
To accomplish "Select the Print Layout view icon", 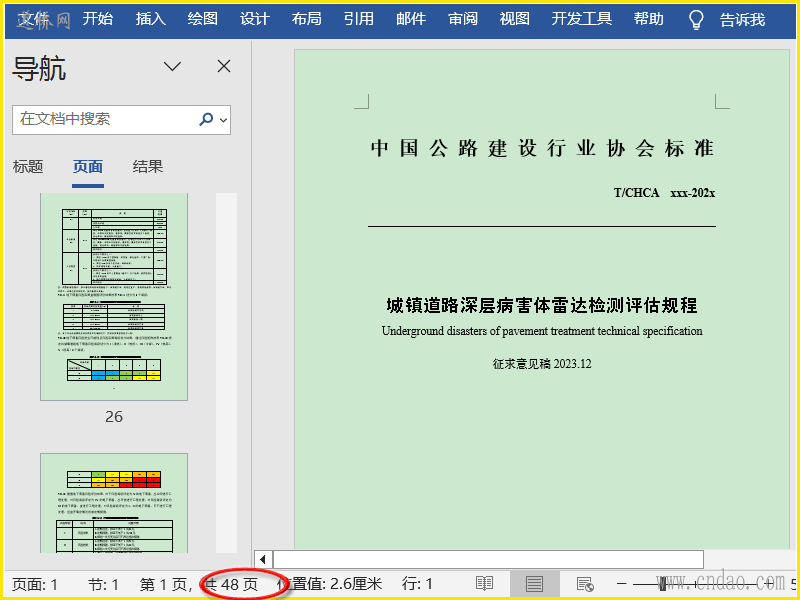I will point(534,583).
